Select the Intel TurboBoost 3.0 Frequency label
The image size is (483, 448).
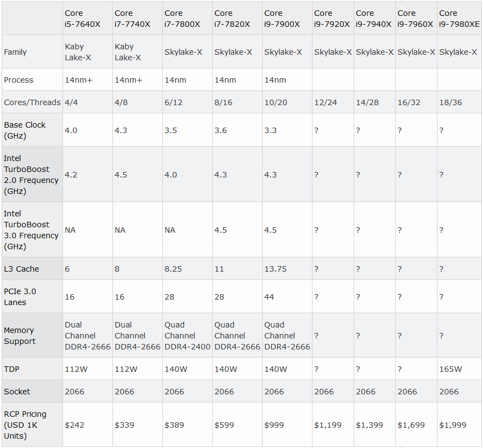point(32,230)
